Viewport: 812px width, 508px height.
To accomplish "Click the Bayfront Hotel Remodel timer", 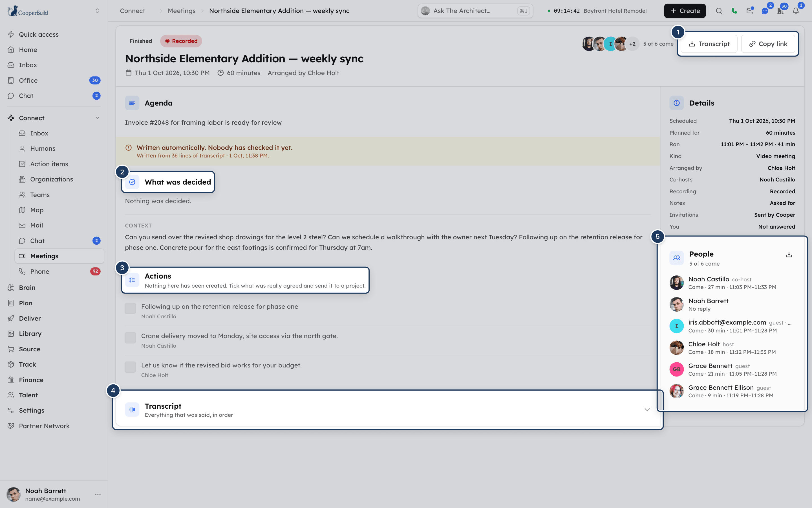I will pos(597,11).
